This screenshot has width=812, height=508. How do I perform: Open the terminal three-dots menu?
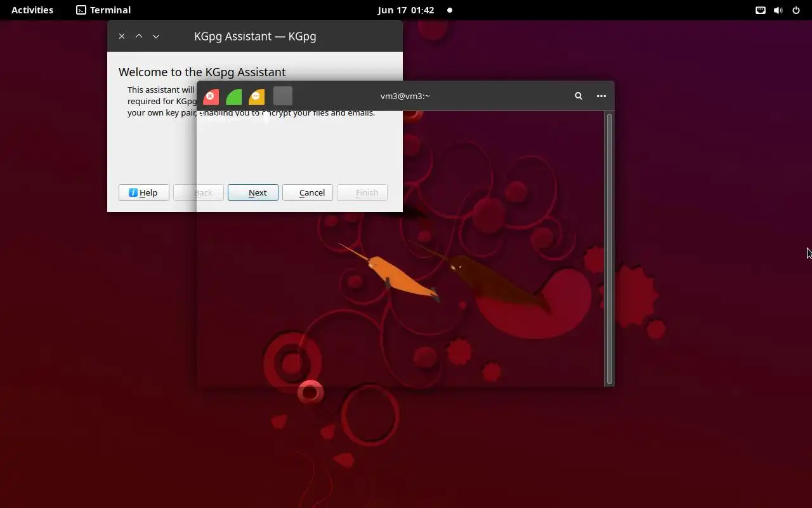pyautogui.click(x=601, y=96)
